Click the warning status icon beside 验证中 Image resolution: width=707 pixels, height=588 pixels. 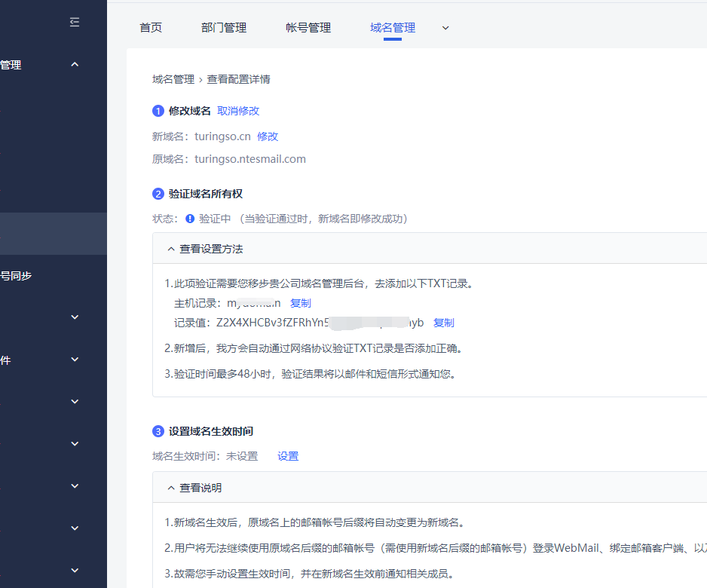[190, 219]
